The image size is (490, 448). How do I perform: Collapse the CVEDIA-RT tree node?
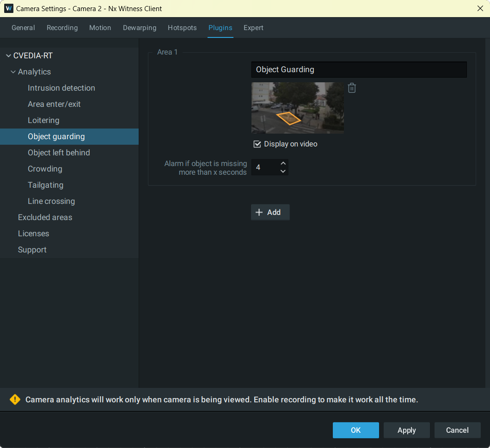point(8,55)
